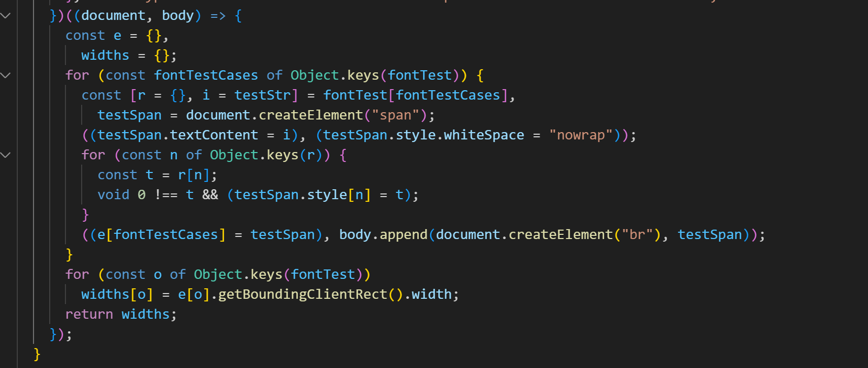Click the "br" string literal
Screen dimensions: 868x368
(x=637, y=235)
